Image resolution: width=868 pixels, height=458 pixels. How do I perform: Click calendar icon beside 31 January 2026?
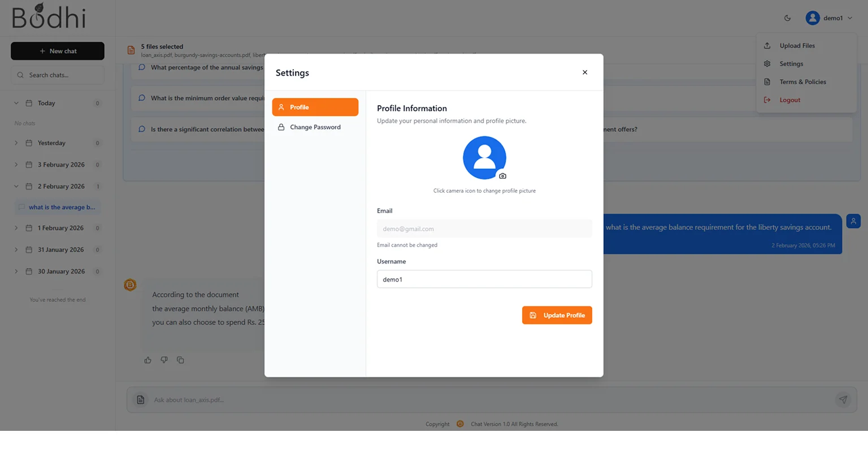click(29, 250)
